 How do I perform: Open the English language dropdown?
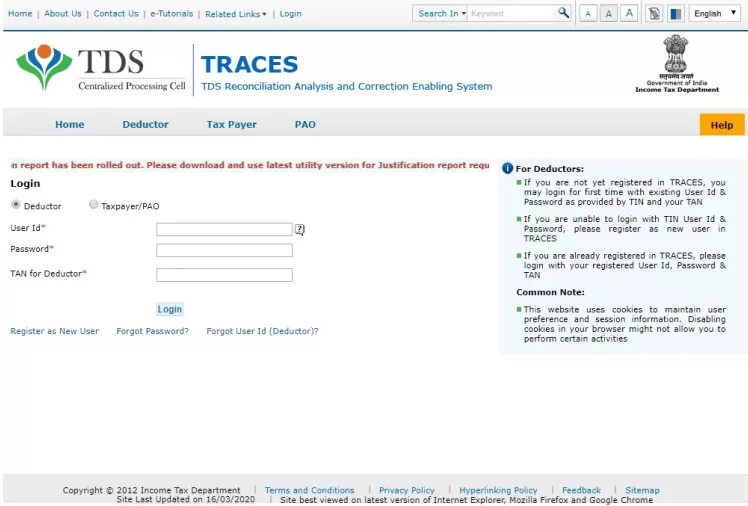714,13
